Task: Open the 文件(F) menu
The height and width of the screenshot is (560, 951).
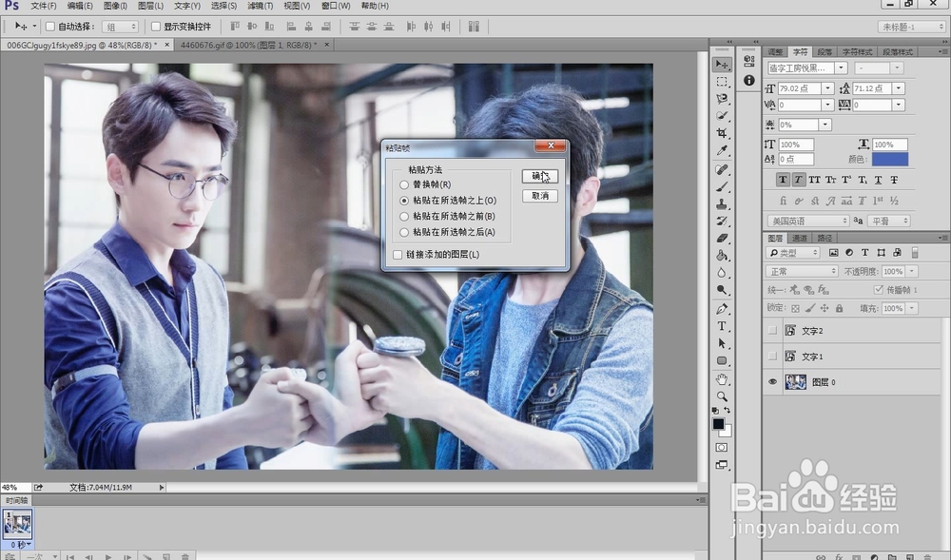Action: point(43,6)
